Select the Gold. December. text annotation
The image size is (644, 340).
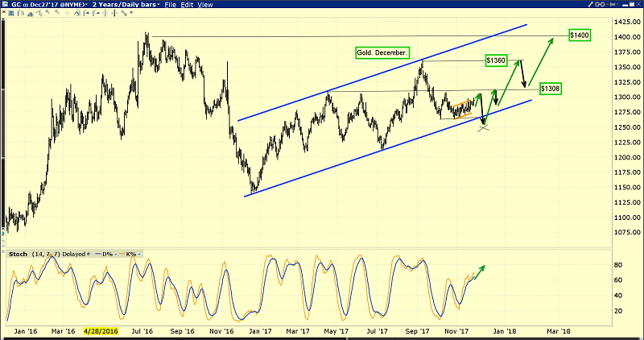(x=382, y=52)
